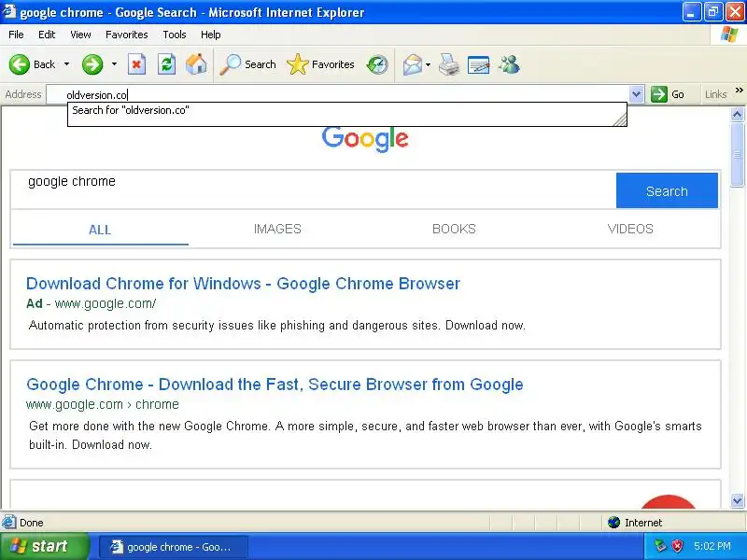Click the 'google chrome - Goo...' taskbar button
747x560 pixels.
(x=174, y=547)
